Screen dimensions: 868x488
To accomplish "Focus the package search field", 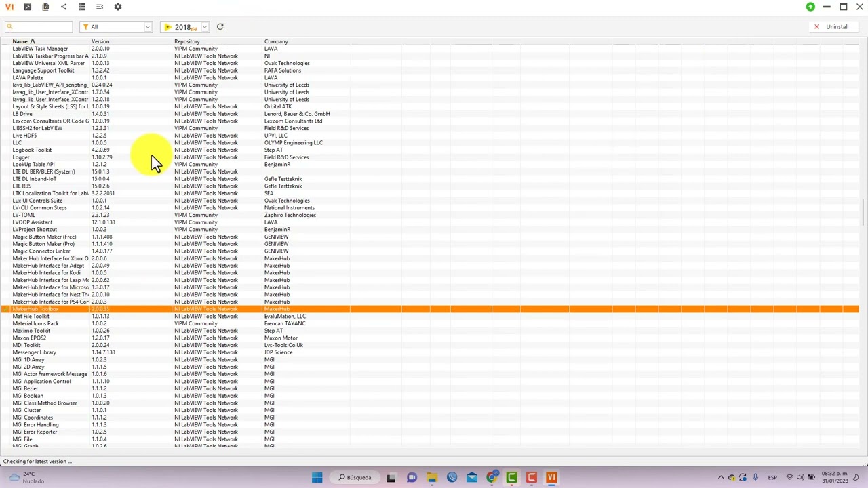I will 38,26.
